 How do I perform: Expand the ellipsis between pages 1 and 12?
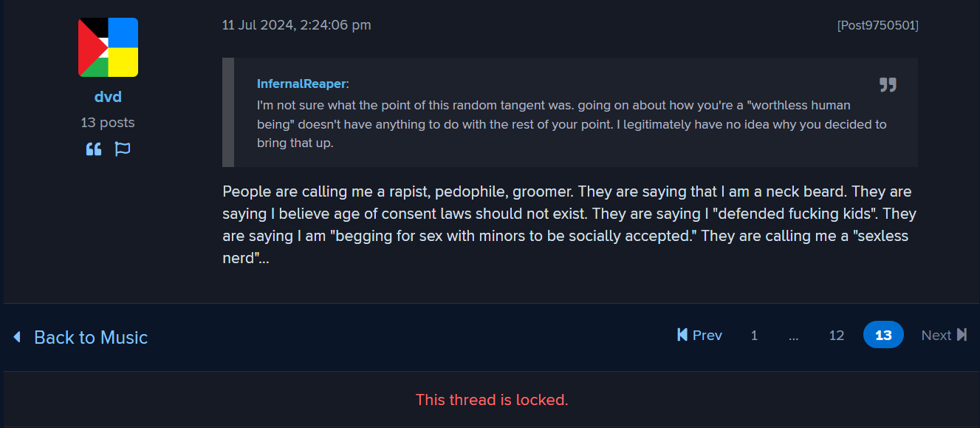pos(794,336)
